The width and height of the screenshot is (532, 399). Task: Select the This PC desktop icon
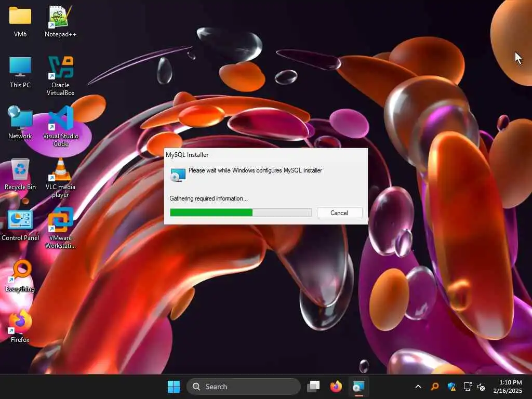(20, 72)
